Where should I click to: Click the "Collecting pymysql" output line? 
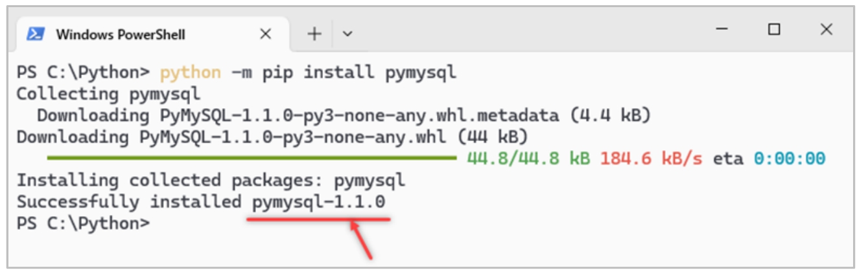(x=108, y=94)
